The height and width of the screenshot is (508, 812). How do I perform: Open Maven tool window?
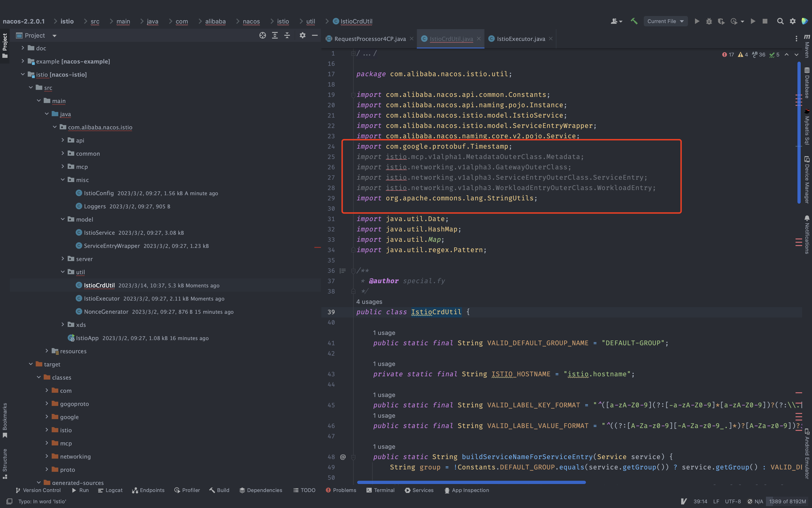[x=807, y=46]
